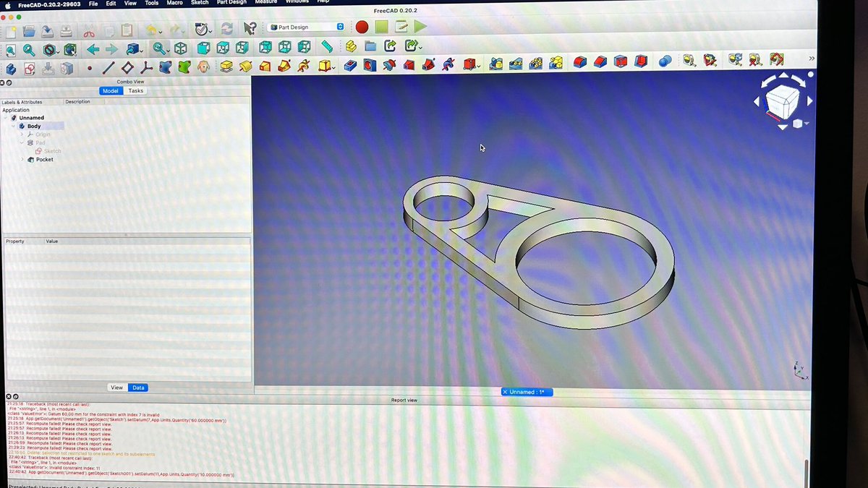Image resolution: width=868 pixels, height=488 pixels.
Task: Click the Boolean operation blue spheres icon
Action: click(665, 61)
